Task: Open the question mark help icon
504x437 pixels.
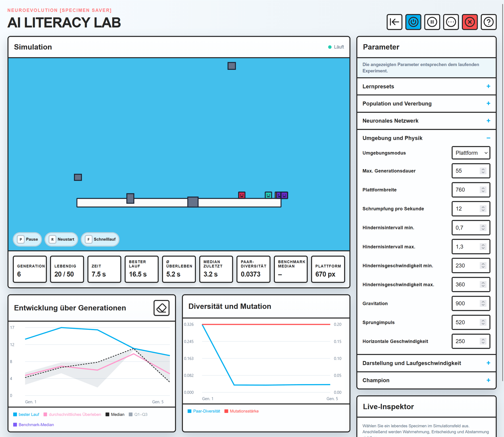Action: (488, 22)
